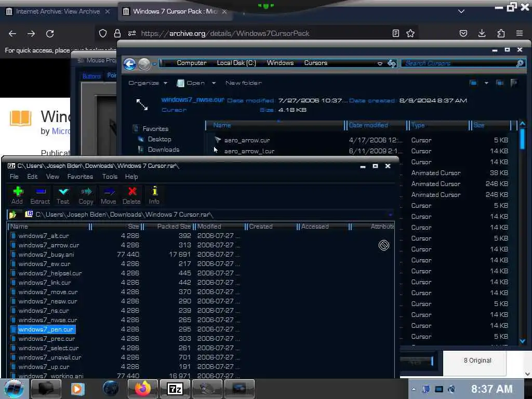The height and width of the screenshot is (399, 532).
Task: Select windows7_link.cur in the archive list
Action: [45, 283]
